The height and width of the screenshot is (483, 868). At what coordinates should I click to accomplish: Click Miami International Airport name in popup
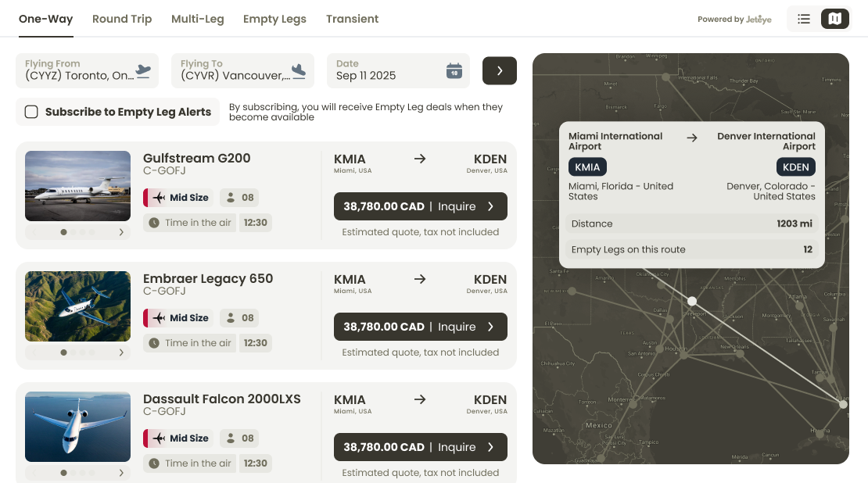click(615, 141)
